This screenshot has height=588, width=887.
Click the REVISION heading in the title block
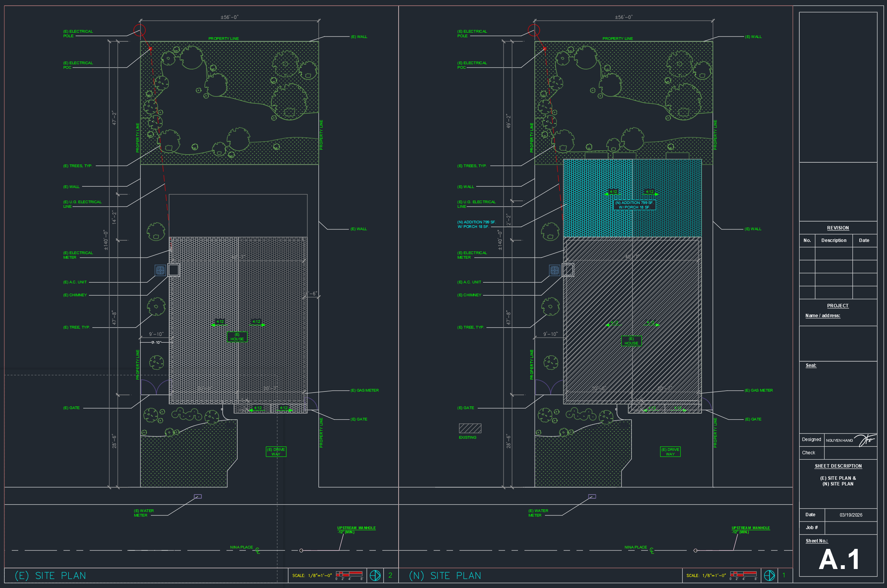838,228
